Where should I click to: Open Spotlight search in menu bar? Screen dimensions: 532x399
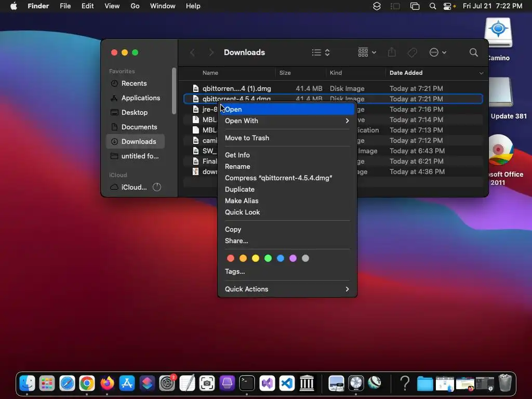433,6
